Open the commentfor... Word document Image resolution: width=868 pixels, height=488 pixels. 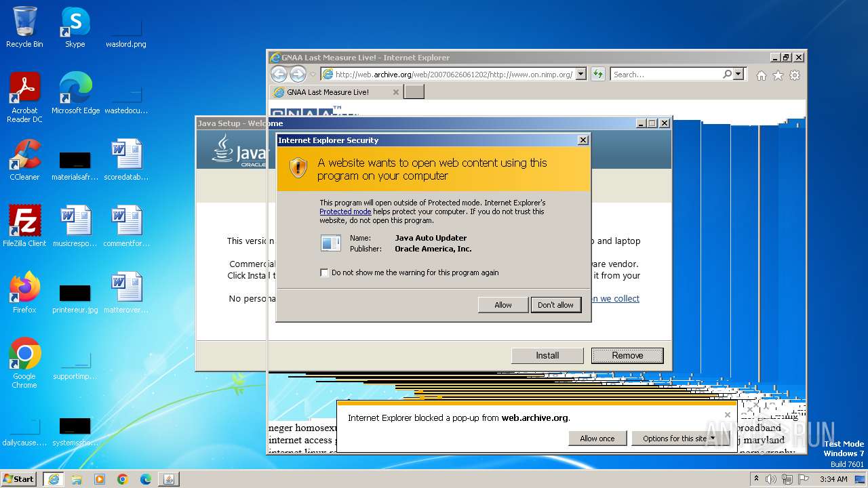click(126, 226)
